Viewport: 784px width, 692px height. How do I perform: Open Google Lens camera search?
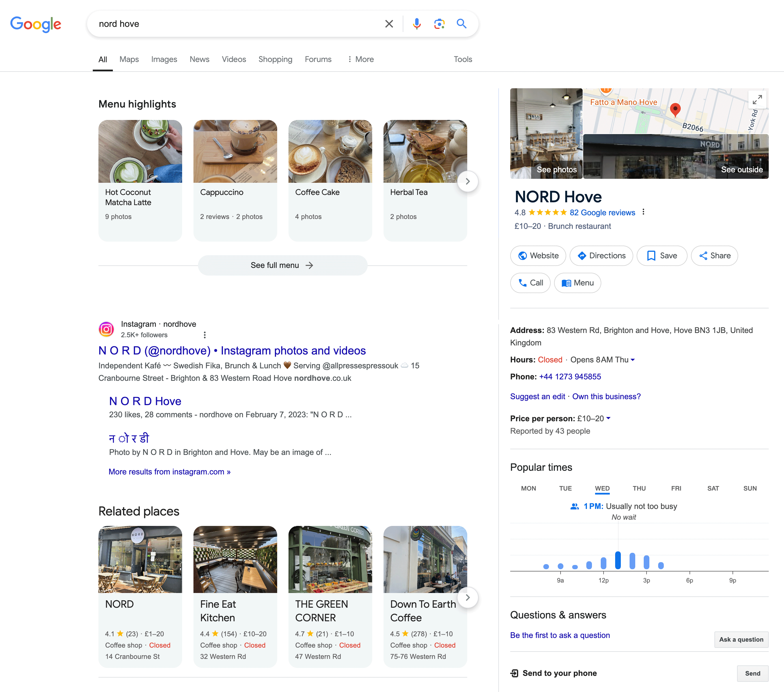[439, 23]
